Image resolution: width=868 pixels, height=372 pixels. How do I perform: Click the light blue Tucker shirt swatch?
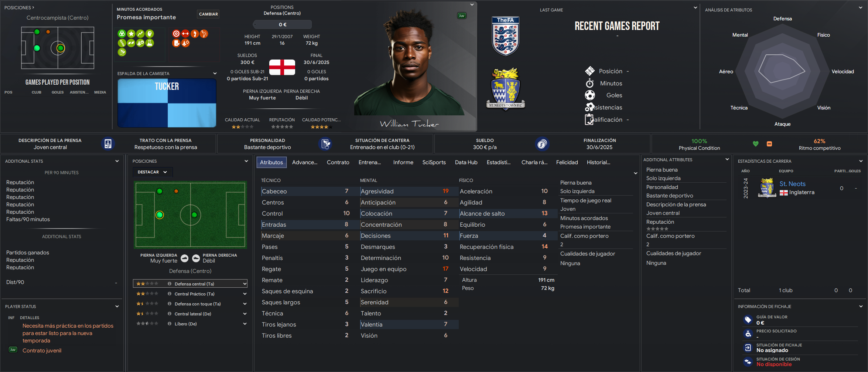[x=167, y=103]
